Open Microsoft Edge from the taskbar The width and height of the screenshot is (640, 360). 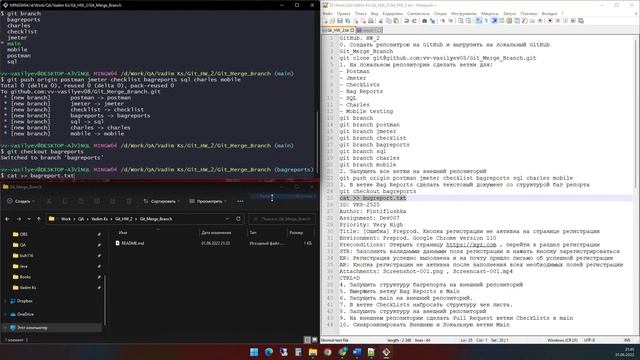point(269,352)
